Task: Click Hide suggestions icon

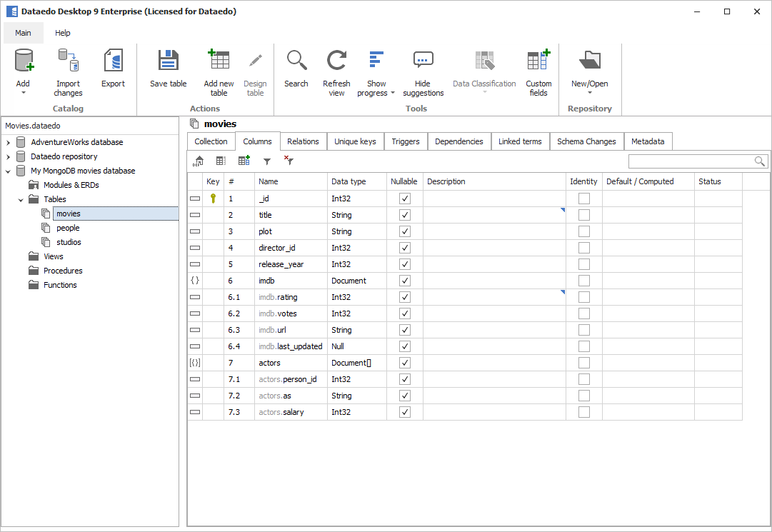Action: coord(423,62)
